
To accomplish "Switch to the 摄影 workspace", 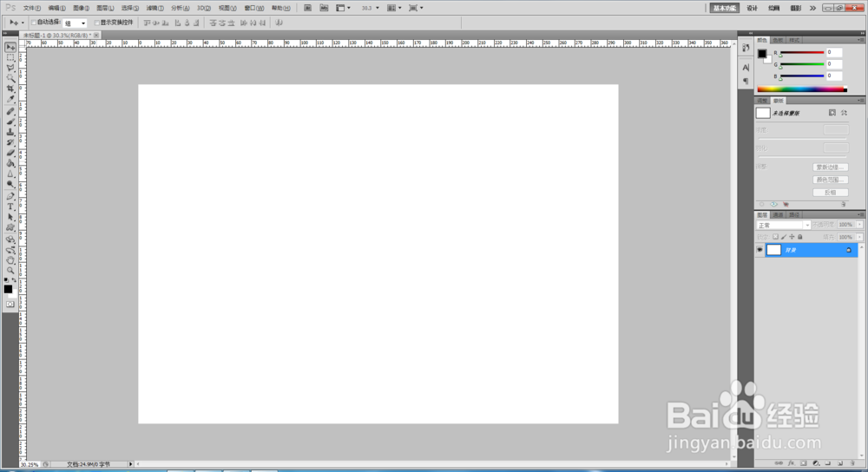I will (x=795, y=9).
